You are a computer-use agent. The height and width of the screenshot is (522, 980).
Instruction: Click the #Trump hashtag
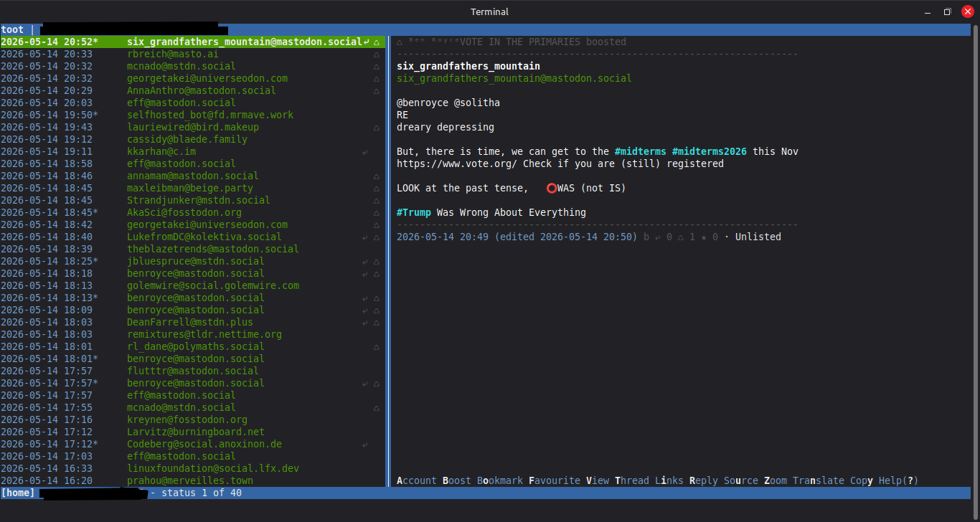tap(414, 212)
